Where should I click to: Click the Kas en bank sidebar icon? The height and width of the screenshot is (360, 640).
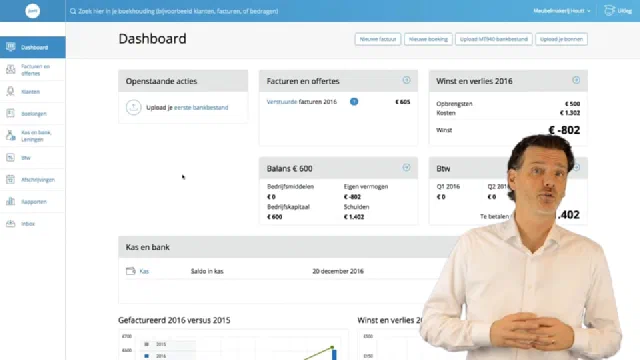(x=11, y=136)
